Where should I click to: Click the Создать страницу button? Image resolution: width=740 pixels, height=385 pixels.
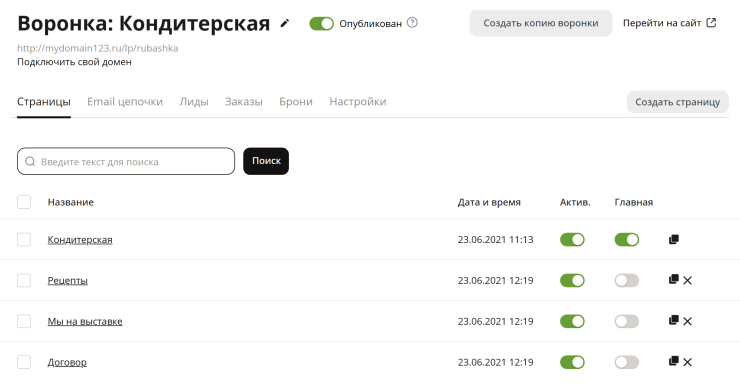coord(678,102)
